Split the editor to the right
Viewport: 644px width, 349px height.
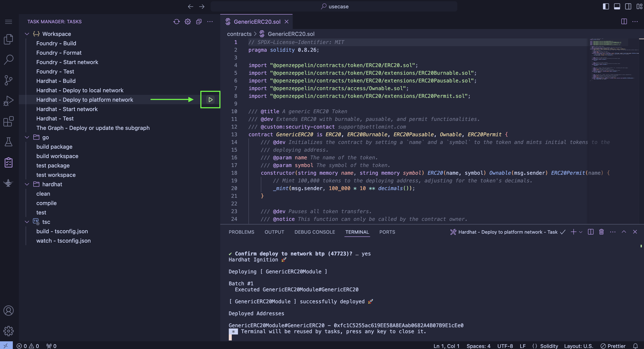point(624,22)
